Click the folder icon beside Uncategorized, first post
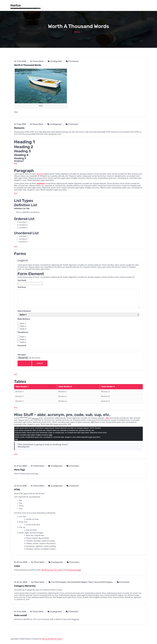This screenshot has height=644, width=157. coord(49,61)
